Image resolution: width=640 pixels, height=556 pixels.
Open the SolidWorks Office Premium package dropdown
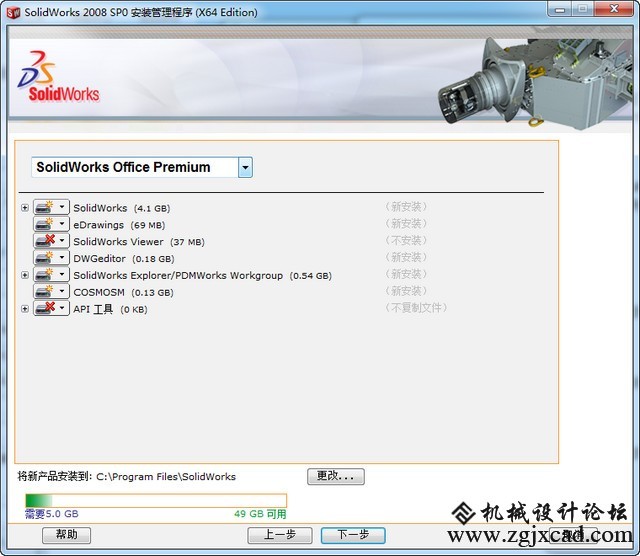pyautogui.click(x=245, y=167)
